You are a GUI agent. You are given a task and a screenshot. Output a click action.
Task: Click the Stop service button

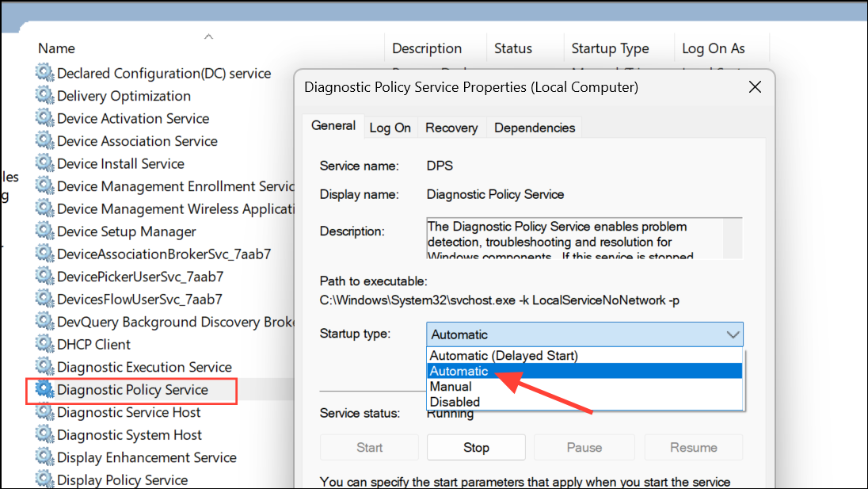point(476,448)
